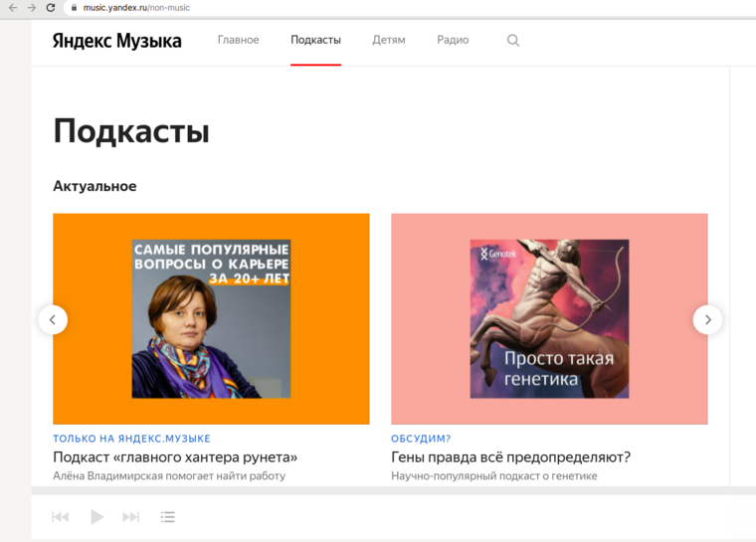Select the Подкасты tab
The width and height of the screenshot is (756, 542).
tap(315, 40)
